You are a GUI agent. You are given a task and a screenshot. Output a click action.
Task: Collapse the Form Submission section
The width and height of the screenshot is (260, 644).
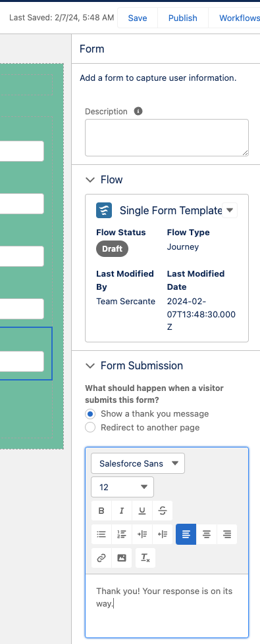(x=90, y=365)
